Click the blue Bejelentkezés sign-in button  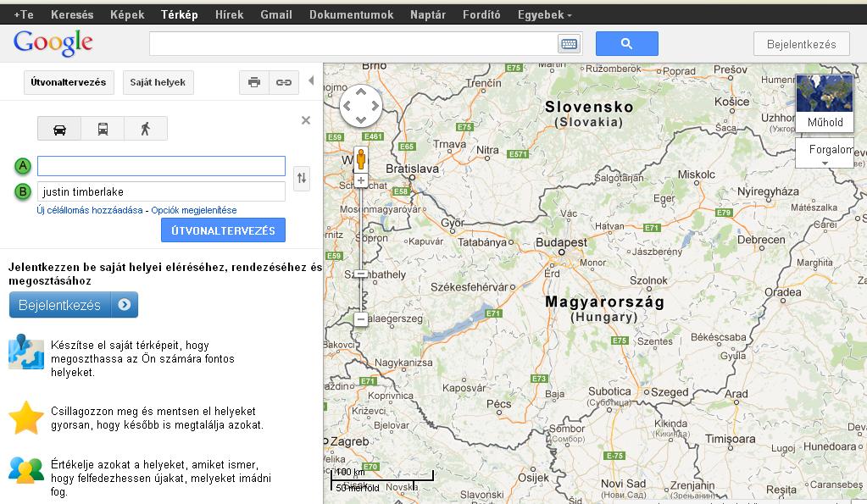pyautogui.click(x=74, y=304)
